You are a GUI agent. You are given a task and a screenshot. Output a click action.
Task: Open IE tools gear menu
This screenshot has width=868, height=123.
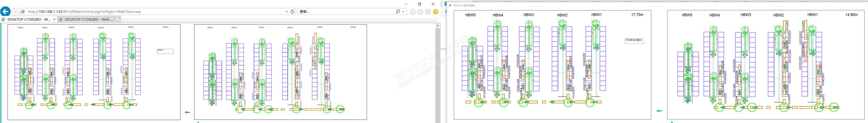428,12
